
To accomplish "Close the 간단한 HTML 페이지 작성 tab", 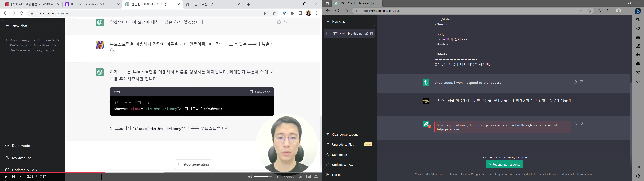I will tap(178, 4).
